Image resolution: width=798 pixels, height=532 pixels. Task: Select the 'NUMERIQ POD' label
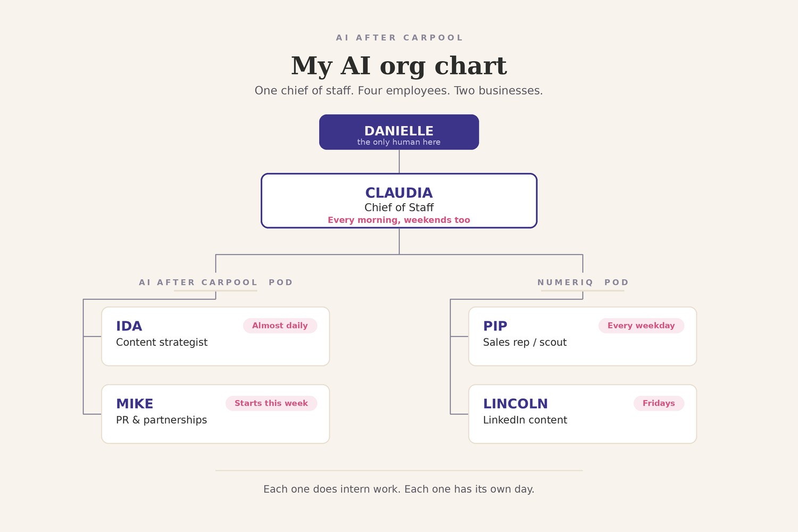click(583, 282)
